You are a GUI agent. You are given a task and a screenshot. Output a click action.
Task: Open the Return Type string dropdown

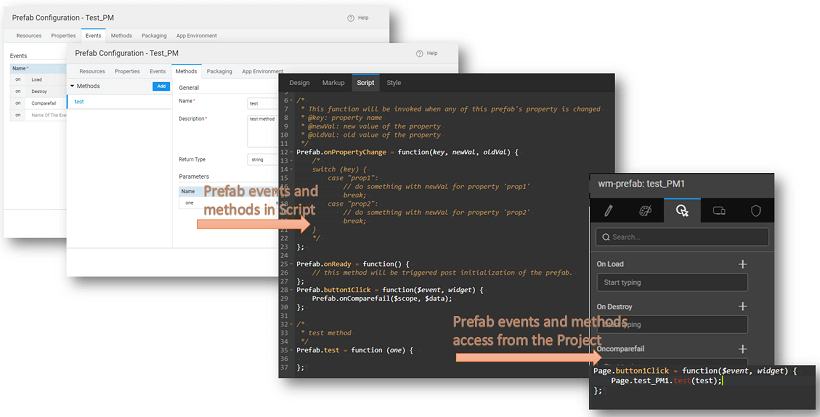(262, 159)
